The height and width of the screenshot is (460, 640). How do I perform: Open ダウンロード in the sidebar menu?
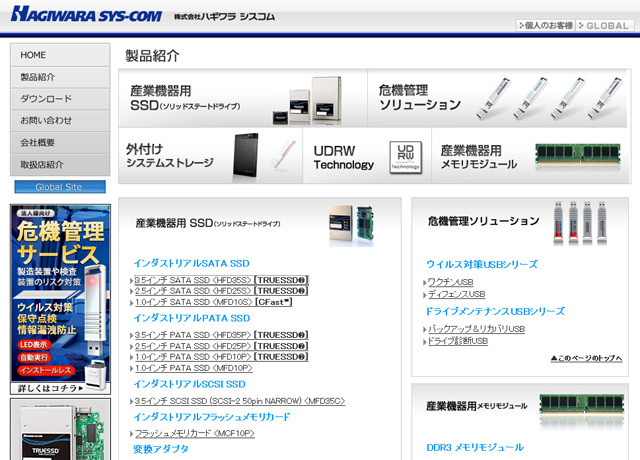pos(60,99)
